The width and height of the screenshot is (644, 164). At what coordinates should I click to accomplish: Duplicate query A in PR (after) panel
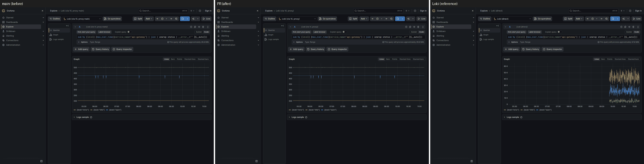tap(410, 27)
